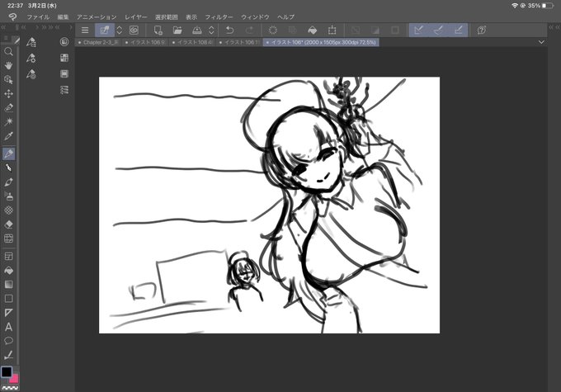561x392 pixels.
Task: Undo the last action
Action: click(x=229, y=30)
